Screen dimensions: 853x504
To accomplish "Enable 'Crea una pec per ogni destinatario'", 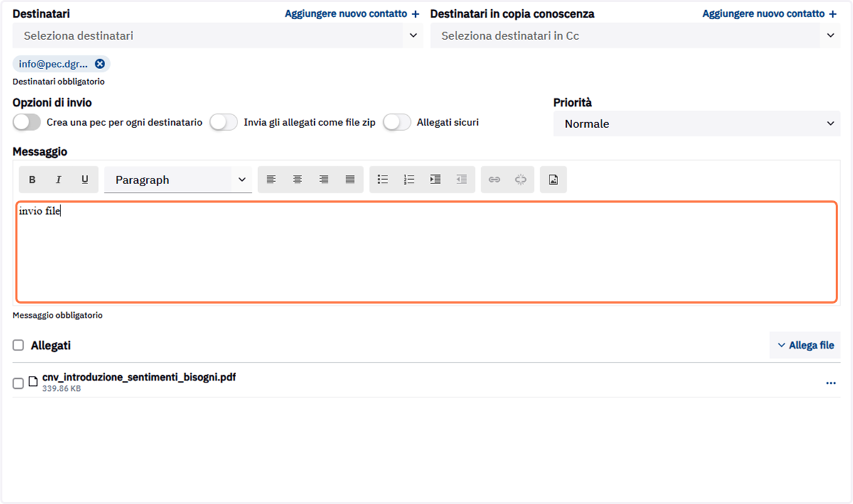I will point(27,122).
